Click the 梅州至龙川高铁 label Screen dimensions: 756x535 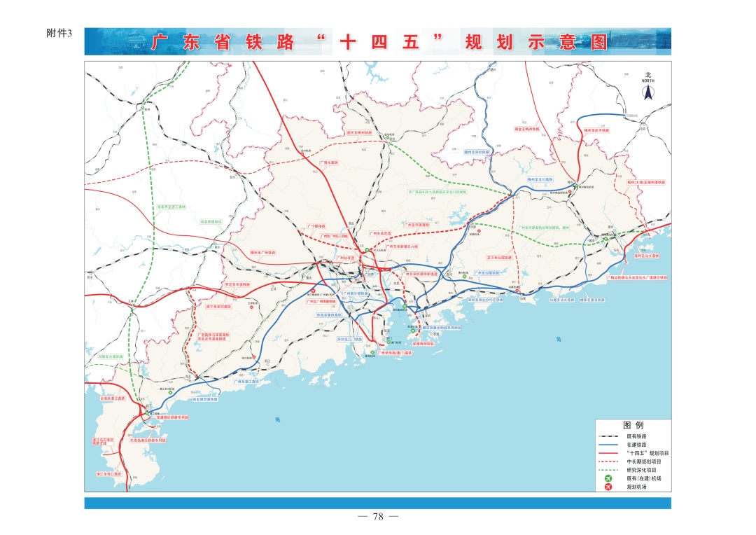coord(540,179)
